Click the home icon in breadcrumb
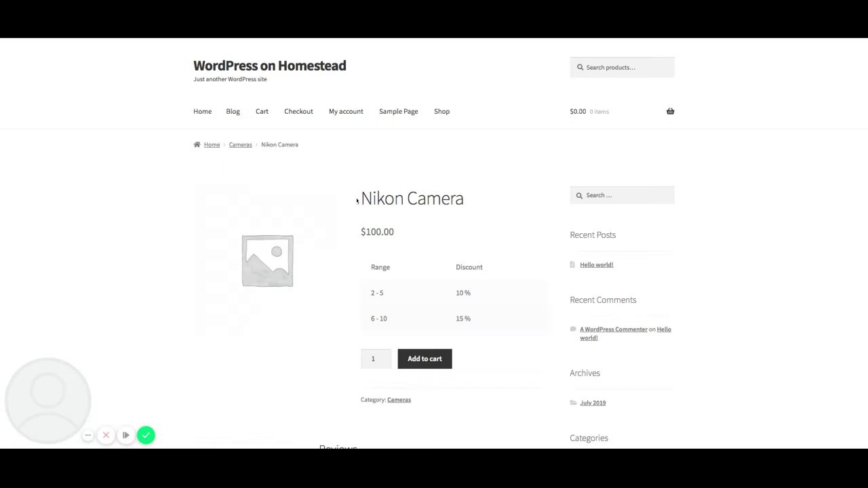The width and height of the screenshot is (868, 488). (197, 144)
